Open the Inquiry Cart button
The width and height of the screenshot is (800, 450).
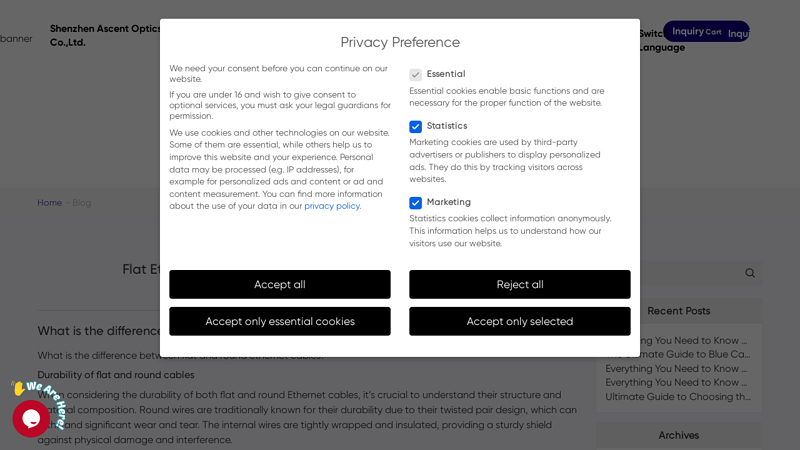[706, 32]
